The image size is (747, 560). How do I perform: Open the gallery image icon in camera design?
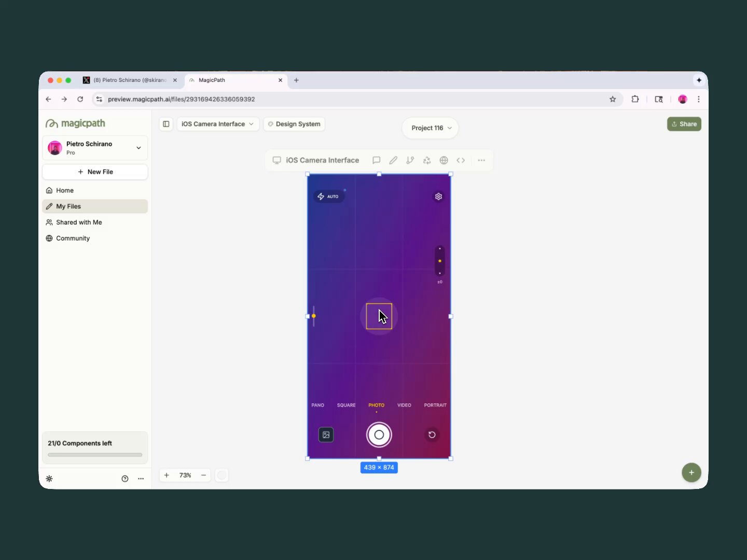pyautogui.click(x=326, y=435)
